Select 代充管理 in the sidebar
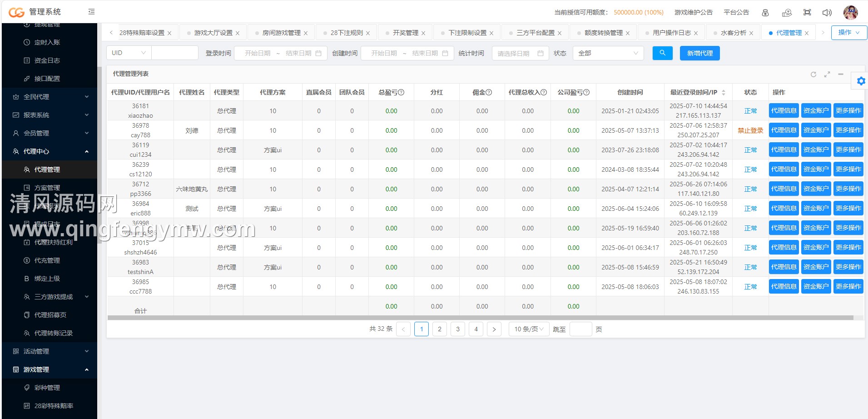 47,260
